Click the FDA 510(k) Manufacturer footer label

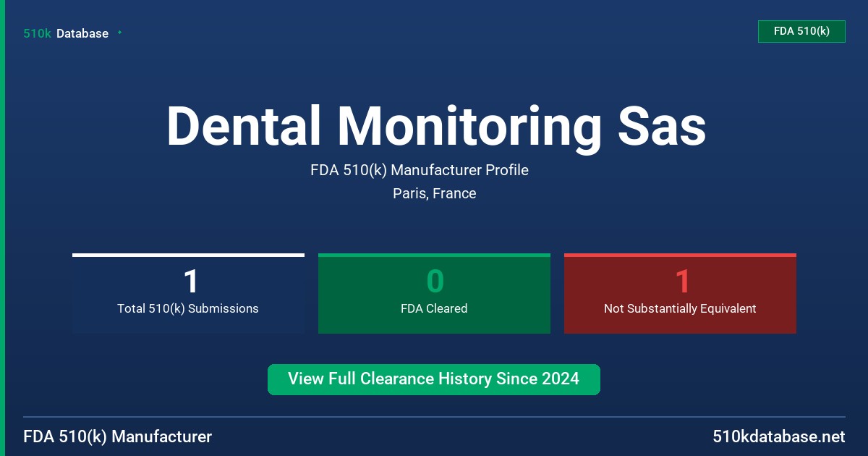point(118,436)
